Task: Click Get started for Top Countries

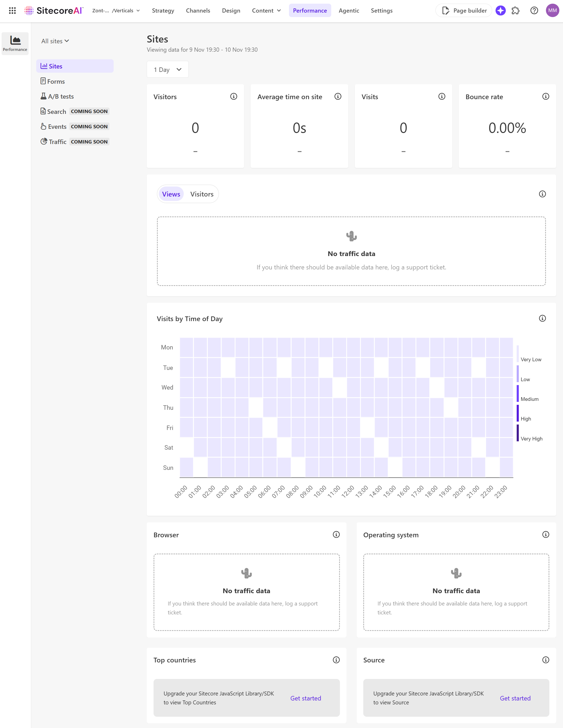Action: click(306, 698)
